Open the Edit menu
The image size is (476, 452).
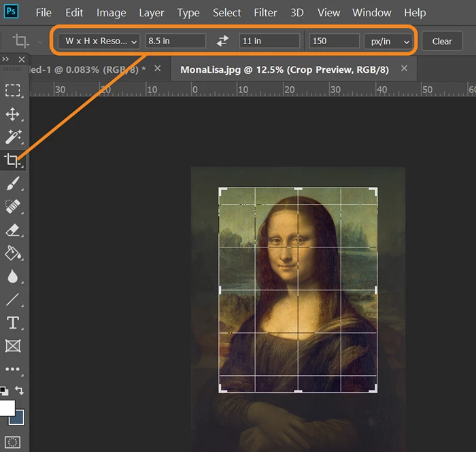point(74,13)
